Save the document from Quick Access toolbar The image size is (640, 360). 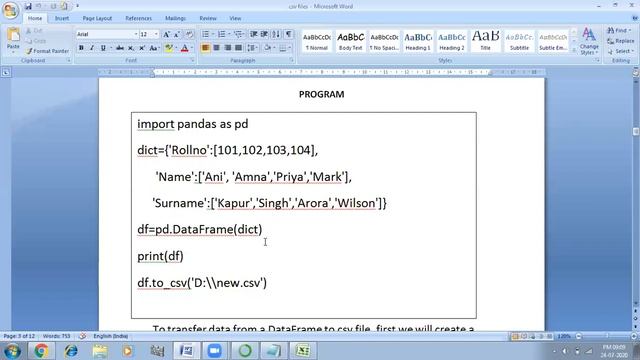(x=28, y=6)
